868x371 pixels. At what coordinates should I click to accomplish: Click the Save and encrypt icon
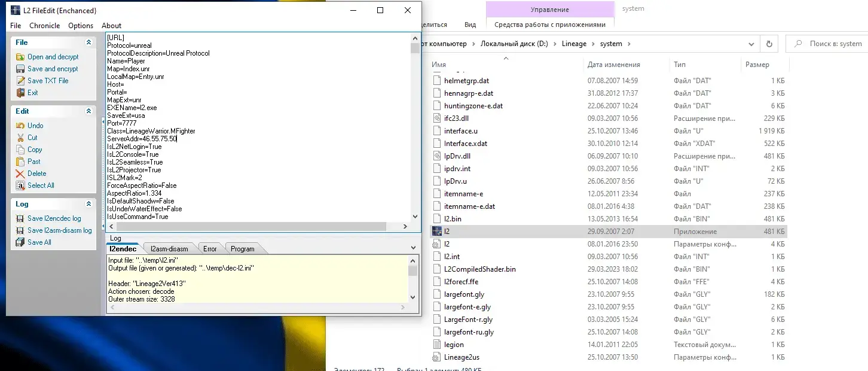point(20,69)
